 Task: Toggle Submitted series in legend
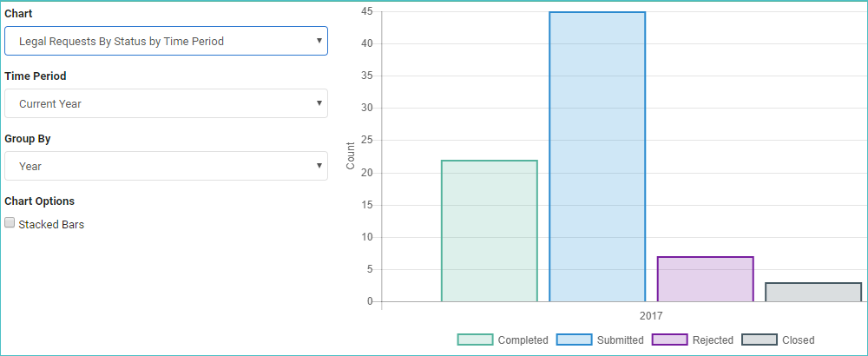point(600,340)
